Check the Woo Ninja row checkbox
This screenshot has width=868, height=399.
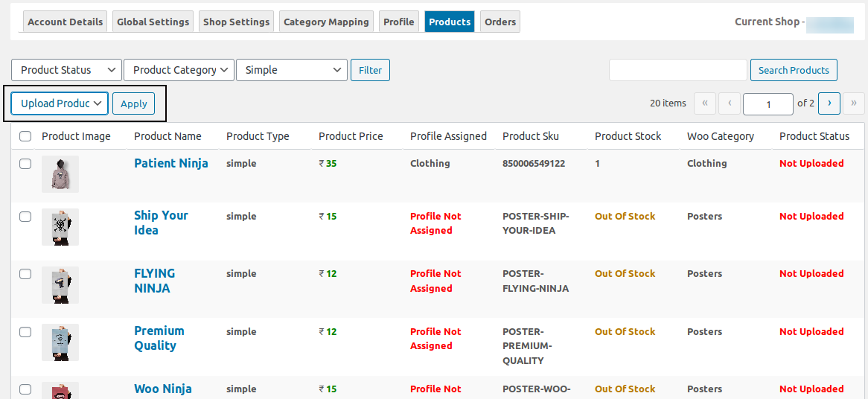pyautogui.click(x=25, y=389)
